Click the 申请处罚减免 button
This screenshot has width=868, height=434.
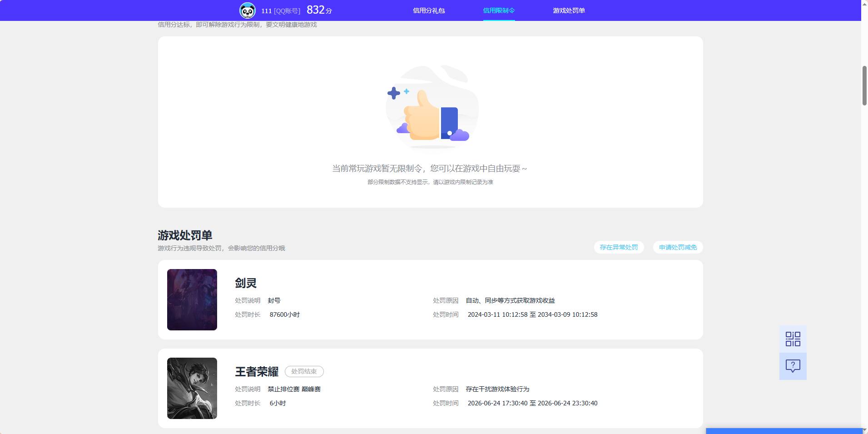tap(678, 247)
